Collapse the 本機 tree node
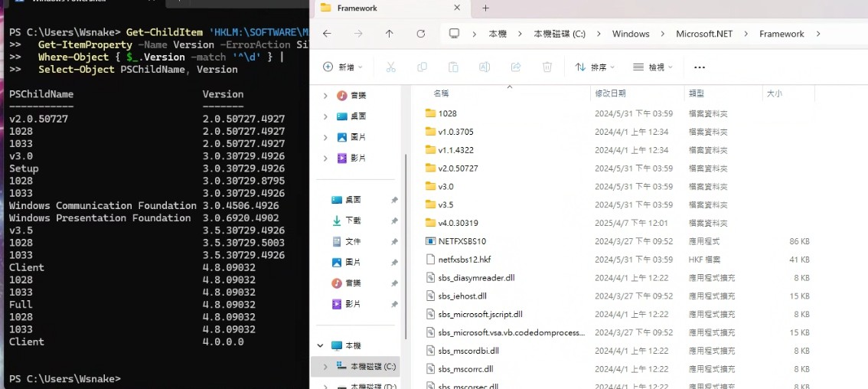This screenshot has height=389, width=868. click(x=320, y=345)
